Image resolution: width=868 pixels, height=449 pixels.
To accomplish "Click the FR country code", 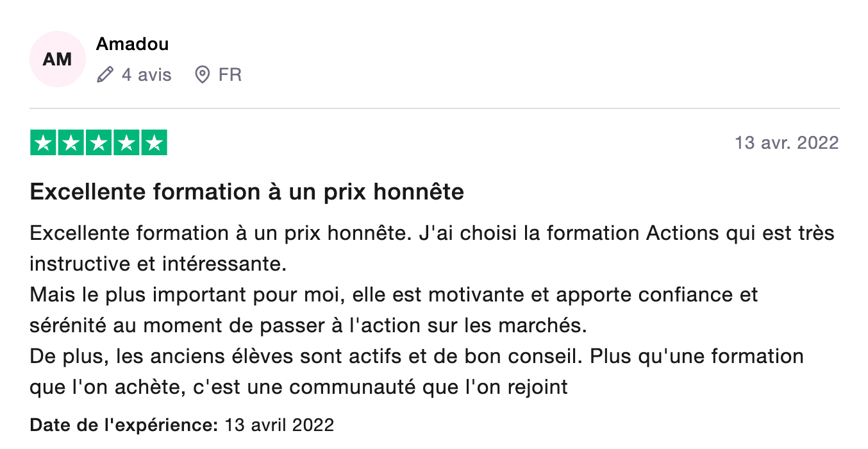I will coord(230,75).
